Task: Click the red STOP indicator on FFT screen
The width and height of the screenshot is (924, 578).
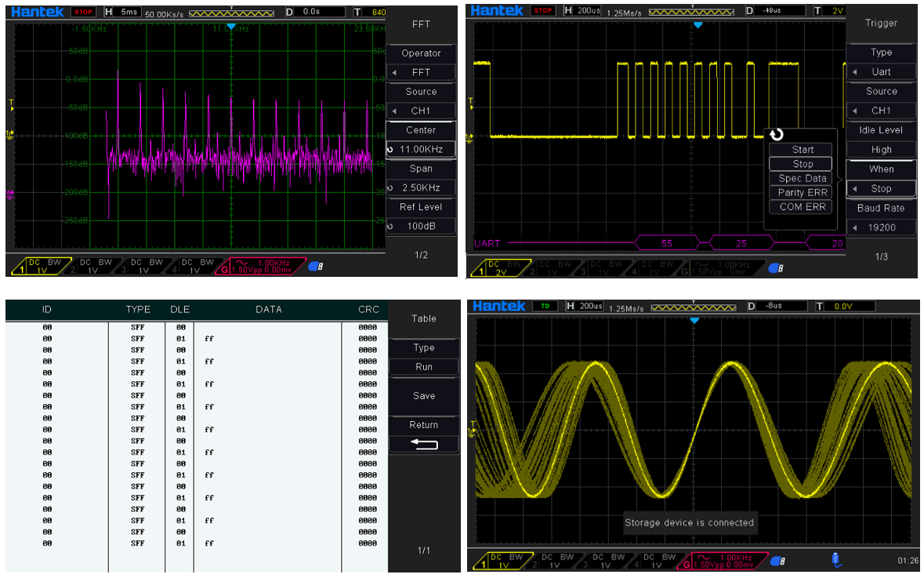Action: coord(83,12)
